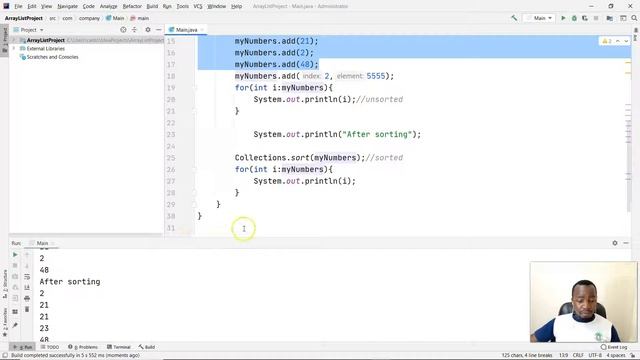Open the View menu
The height and width of the screenshot is (360, 640).
coord(47,6)
